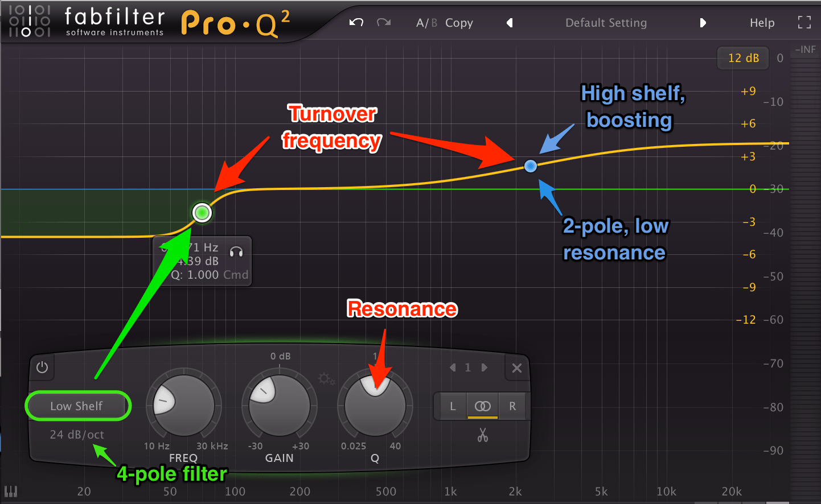This screenshot has height=504, width=821.
Task: Click the -INF peak meter readout
Action: point(805,49)
